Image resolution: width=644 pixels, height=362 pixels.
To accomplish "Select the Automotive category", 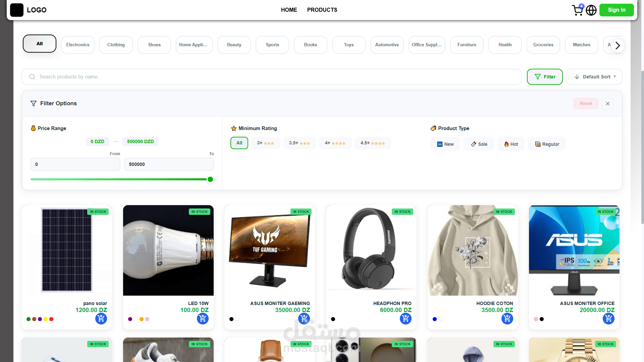I will point(387,45).
